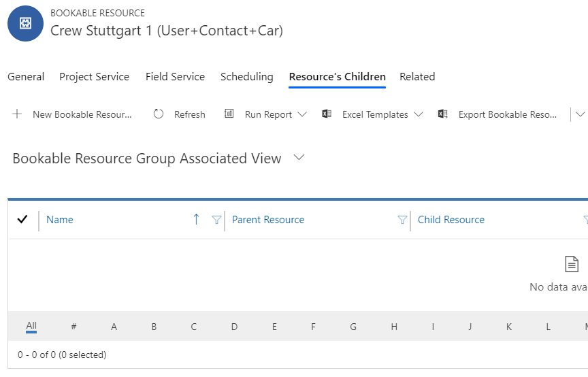Filter list by letter K

(509, 327)
